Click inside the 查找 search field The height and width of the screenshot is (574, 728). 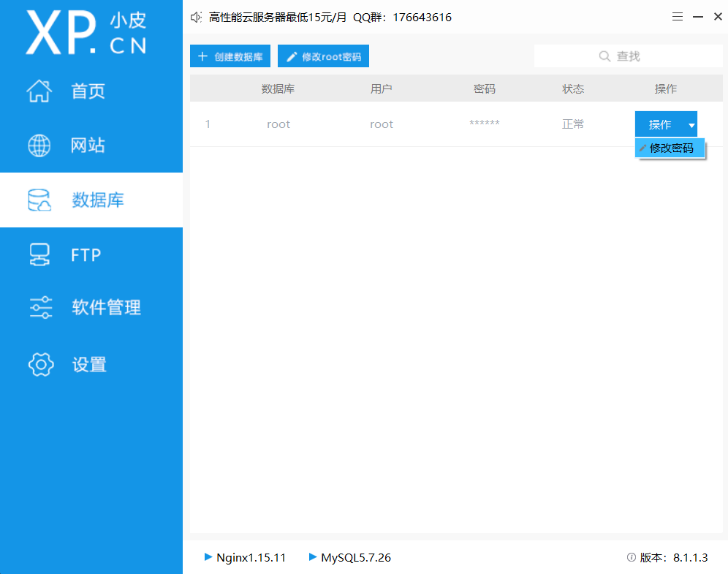coord(643,56)
